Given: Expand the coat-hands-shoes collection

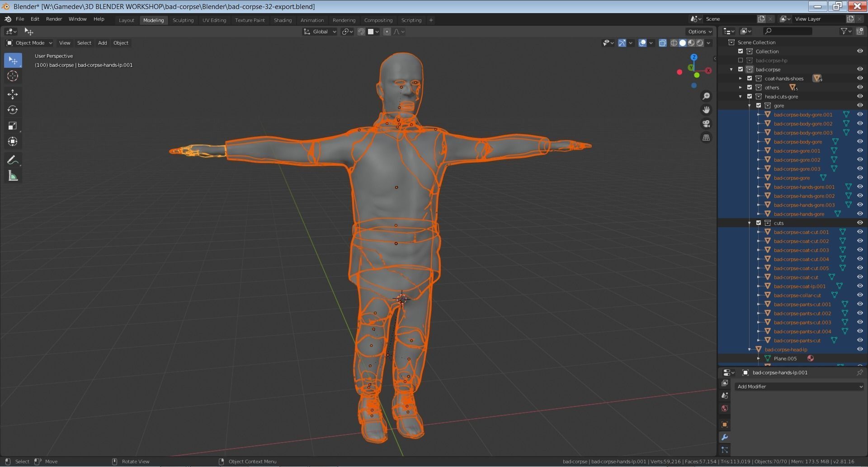Looking at the screenshot, I should pos(741,79).
